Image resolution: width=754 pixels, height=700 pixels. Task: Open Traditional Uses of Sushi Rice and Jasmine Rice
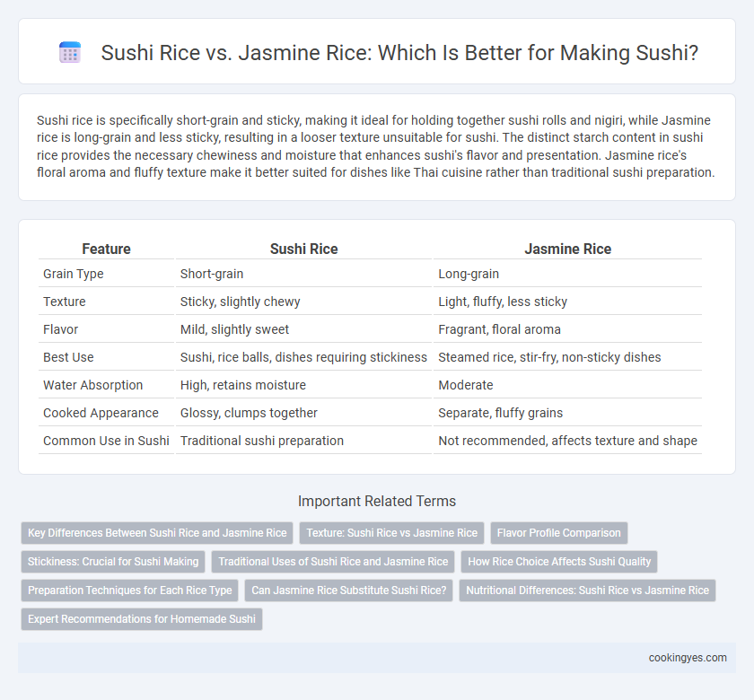[333, 562]
